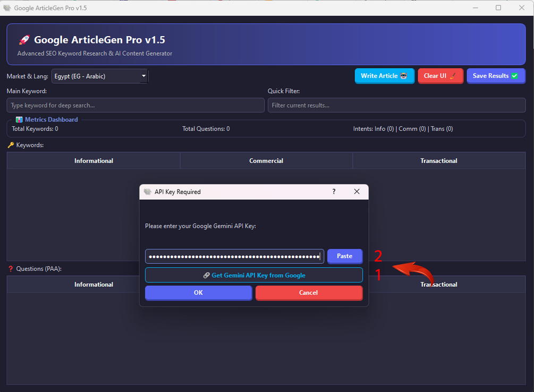Click the red question icon beside Questions (PAA)
Viewport: 534px width, 392px height.
click(11, 269)
